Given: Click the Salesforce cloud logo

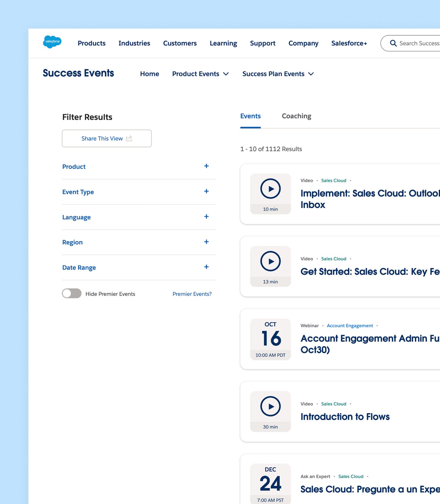Looking at the screenshot, I should [x=52, y=42].
